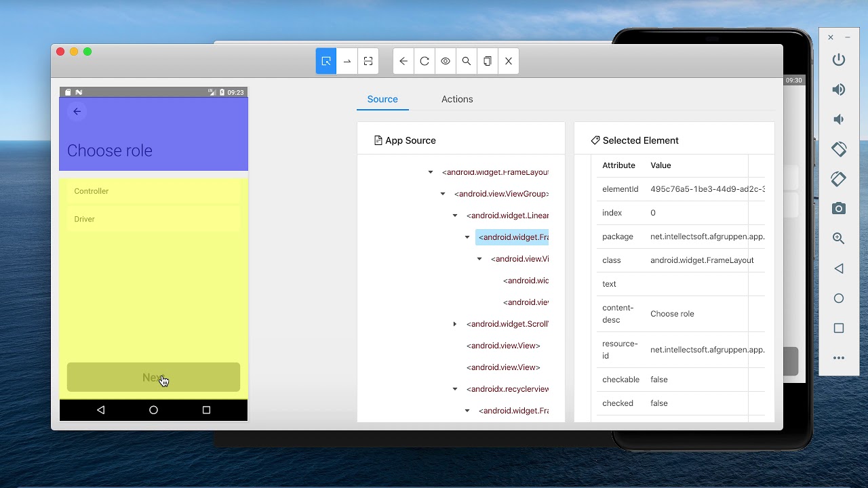The height and width of the screenshot is (488, 868).
Task: Collapse the android.widget.Linear node
Action: (x=455, y=216)
